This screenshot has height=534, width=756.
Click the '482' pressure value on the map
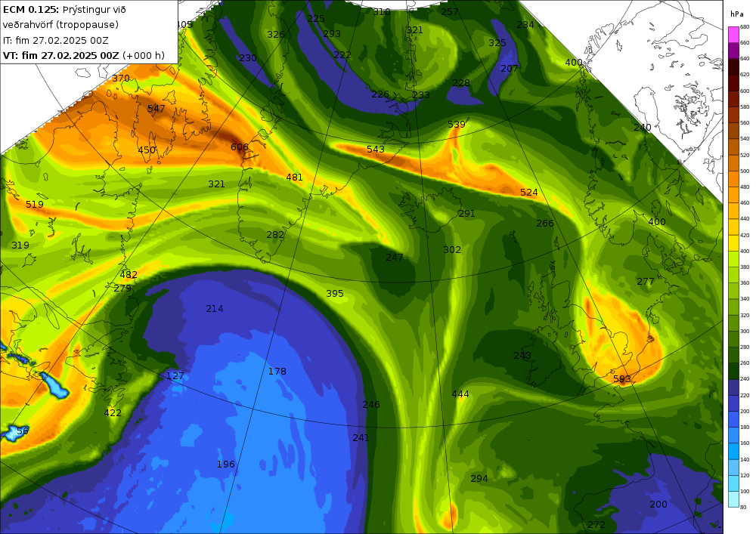point(129,275)
